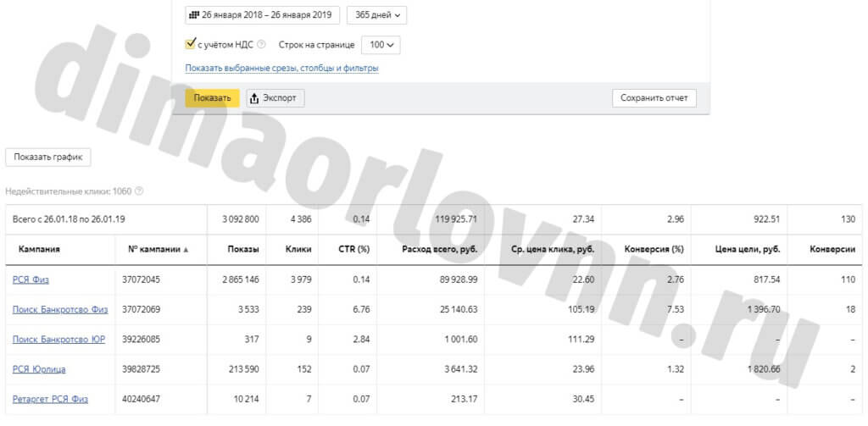Sort by Расход всего, руб. column

coord(440,250)
